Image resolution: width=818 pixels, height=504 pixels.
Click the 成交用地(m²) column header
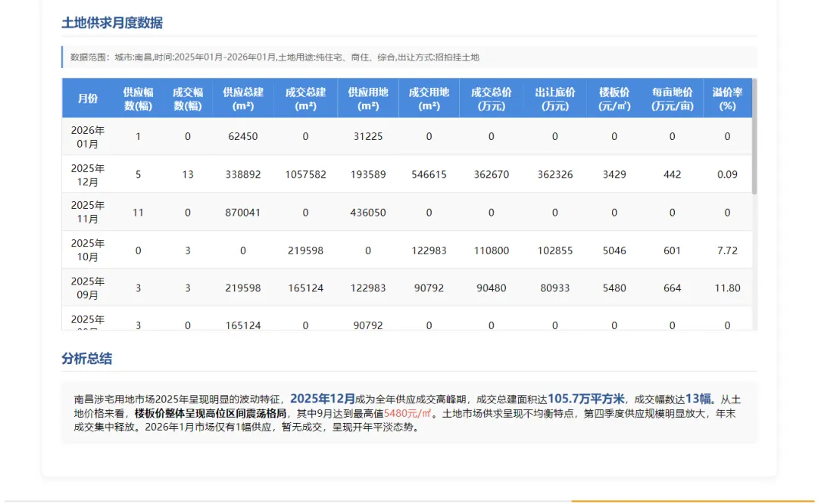429,98
